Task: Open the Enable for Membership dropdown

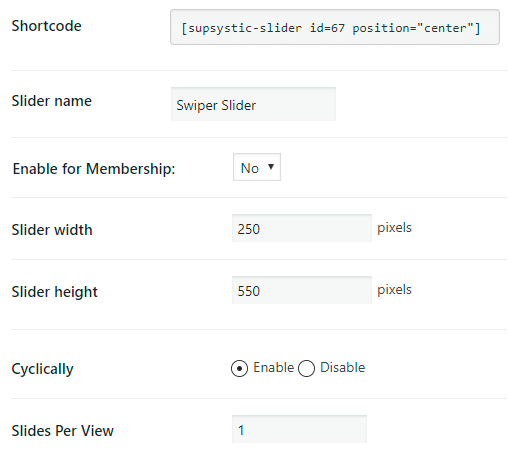Action: pyautogui.click(x=257, y=167)
